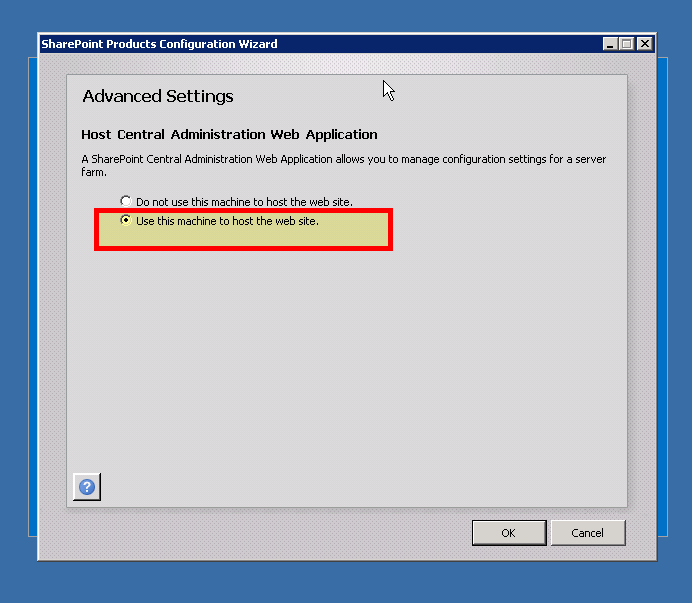Click "Host Central Administration Web Application" heading

[229, 134]
